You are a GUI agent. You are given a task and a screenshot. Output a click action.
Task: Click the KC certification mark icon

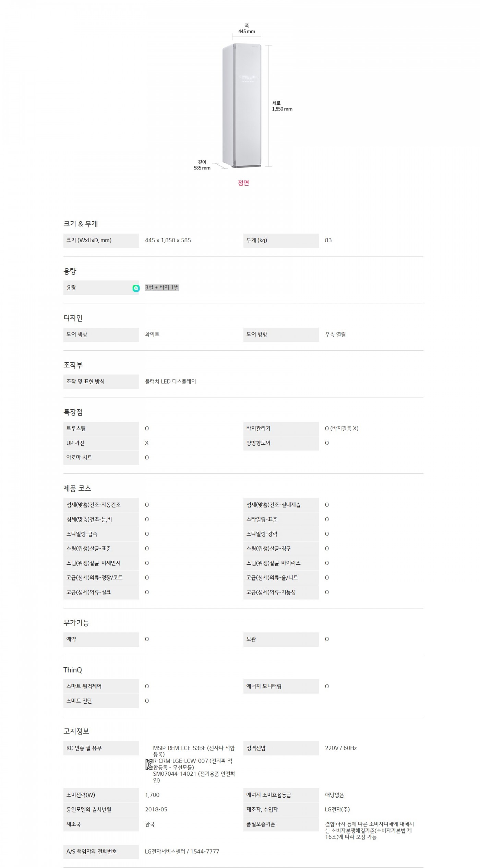(149, 765)
